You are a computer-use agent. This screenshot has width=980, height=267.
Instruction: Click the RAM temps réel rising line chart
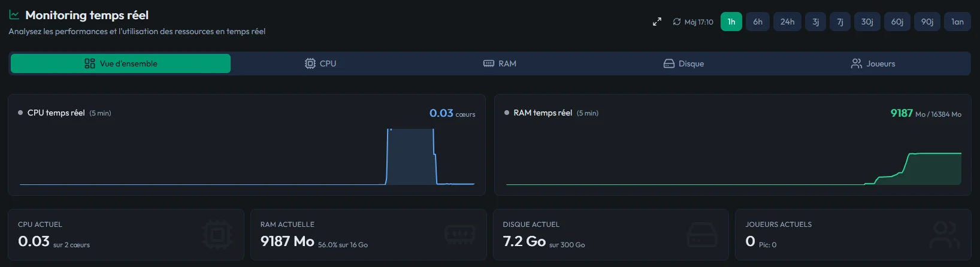tap(913, 169)
